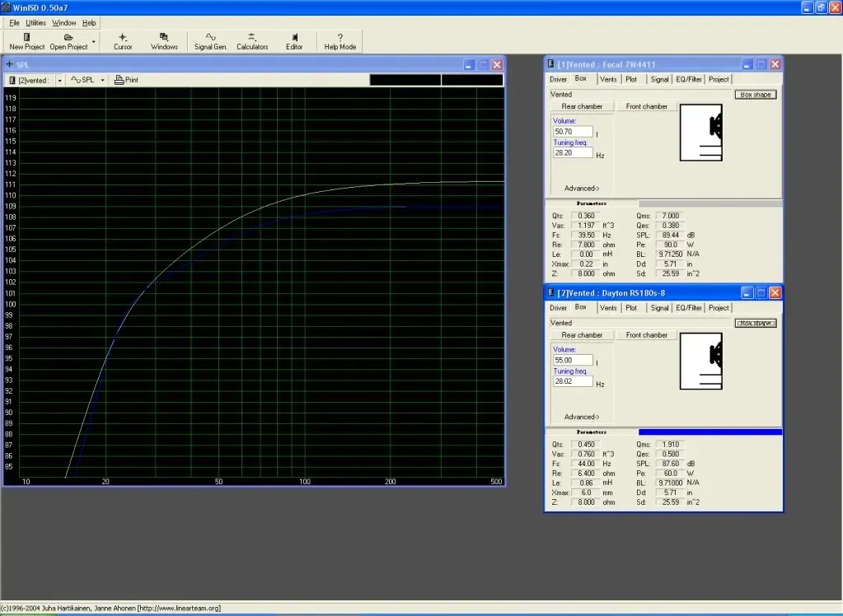Open the Help menu
The image size is (843, 616).
(89, 22)
